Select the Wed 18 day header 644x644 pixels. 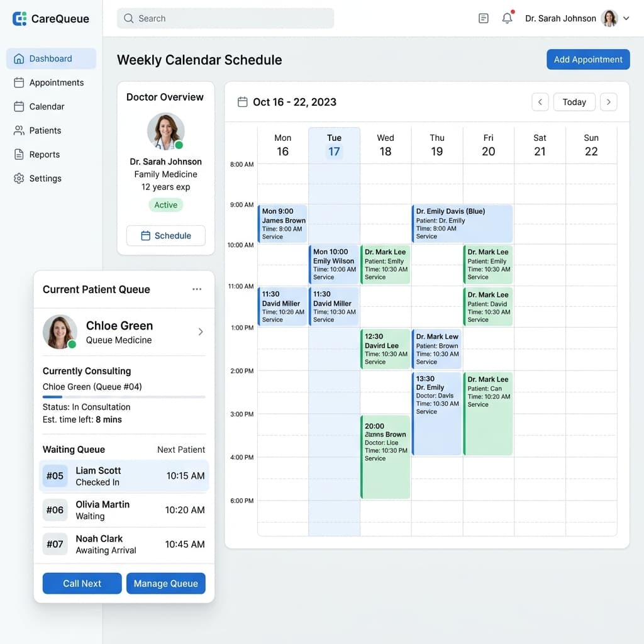point(386,145)
